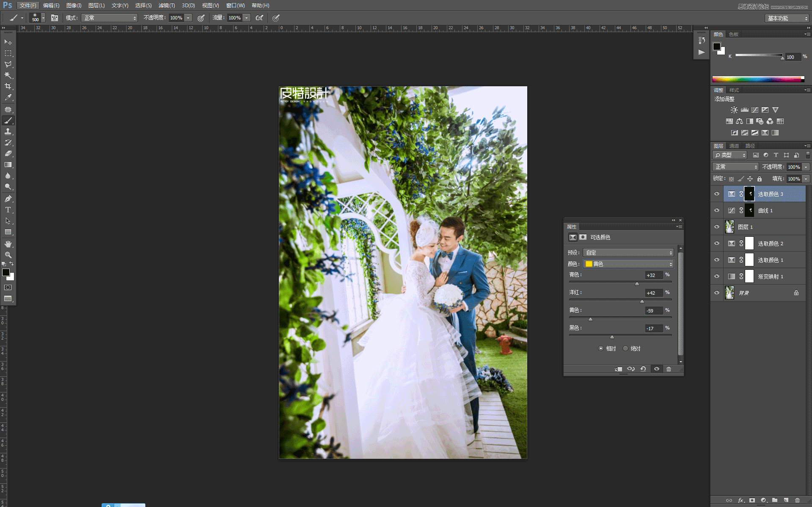
Task: Open the blend mode dropdown showing 正常
Action: click(735, 167)
